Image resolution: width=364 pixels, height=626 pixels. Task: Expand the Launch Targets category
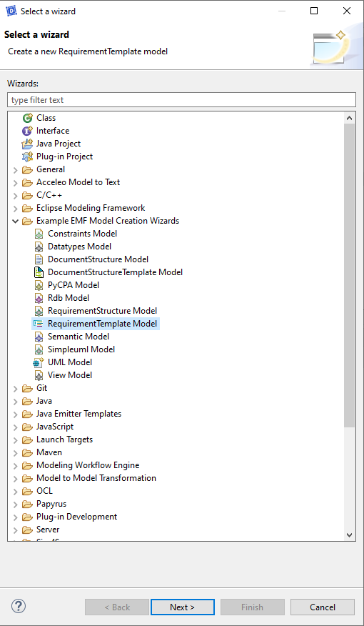point(16,440)
